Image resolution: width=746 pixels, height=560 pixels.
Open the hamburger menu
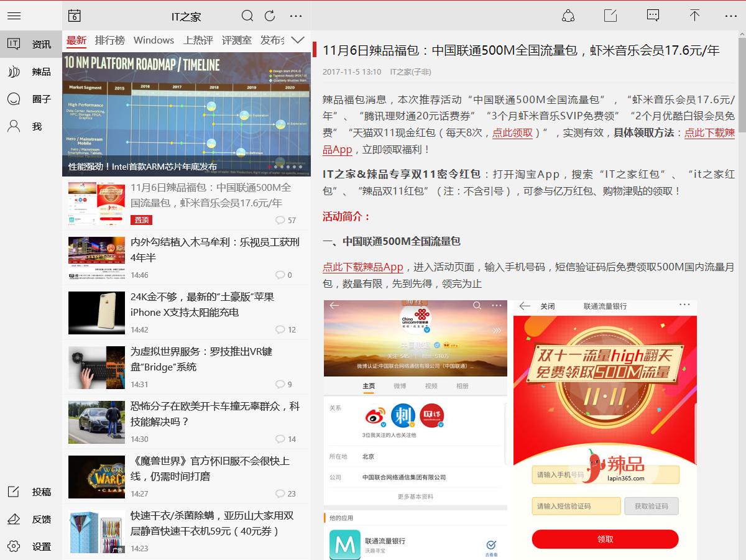coord(14,16)
